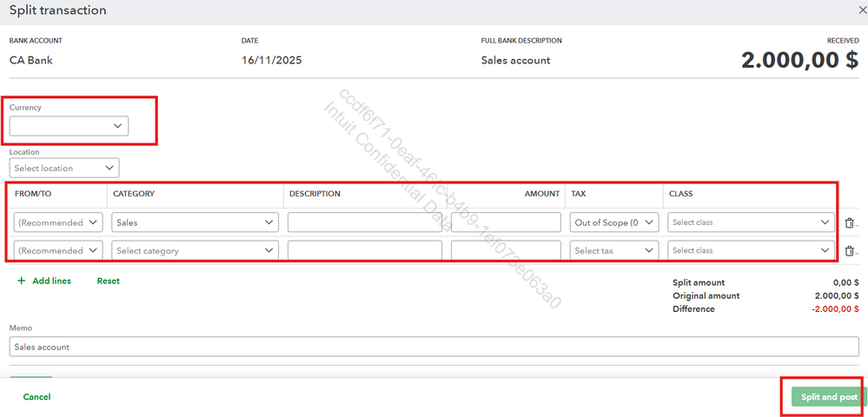Open Out of Scope tax dropdown
The image size is (868, 417).
614,222
